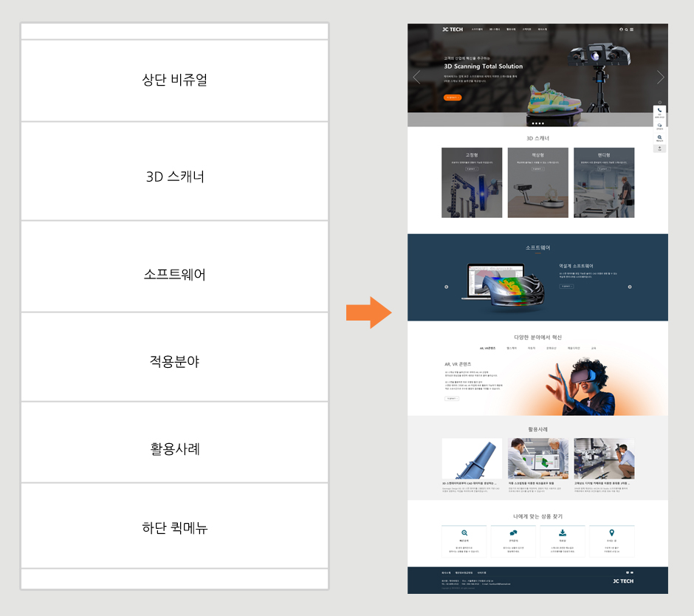Click the download icon in bottom quick menu
Screen dimensions: 694x616
(x=563, y=533)
